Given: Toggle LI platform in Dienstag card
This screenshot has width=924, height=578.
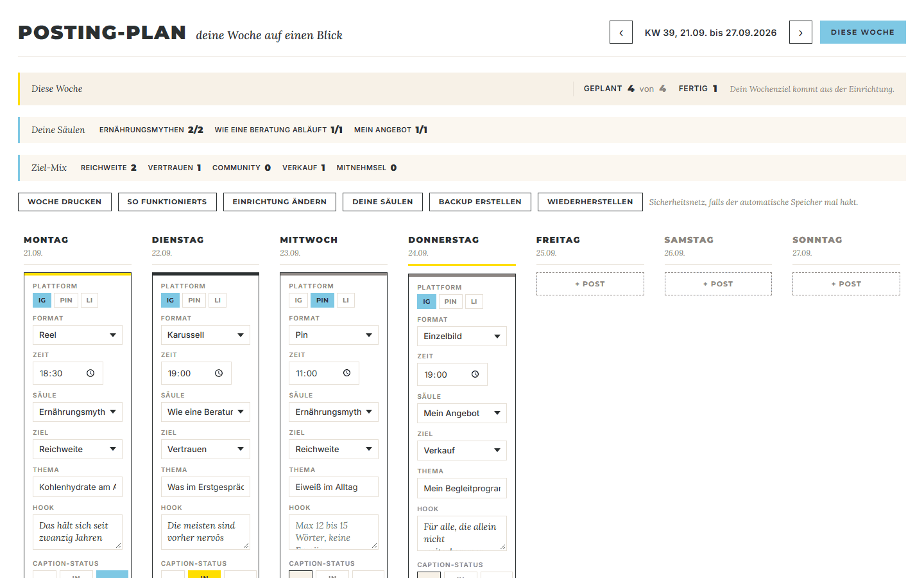Looking at the screenshot, I should pyautogui.click(x=218, y=300).
